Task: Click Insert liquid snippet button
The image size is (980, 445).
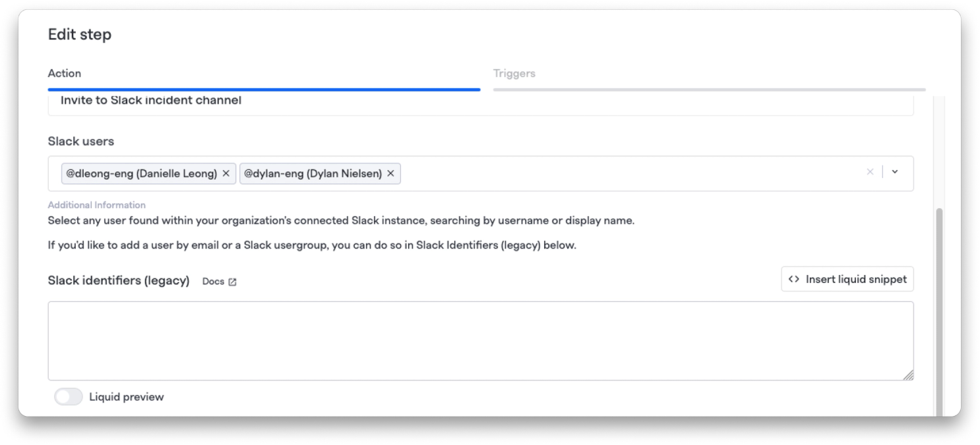Action: 847,280
